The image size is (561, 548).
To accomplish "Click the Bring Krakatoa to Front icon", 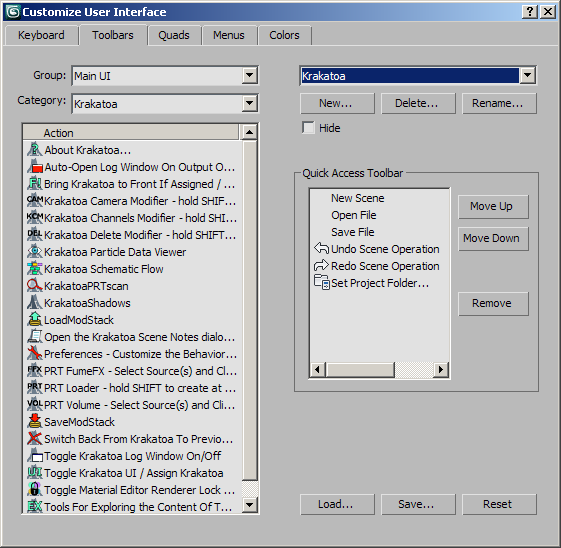I will pyautogui.click(x=35, y=184).
